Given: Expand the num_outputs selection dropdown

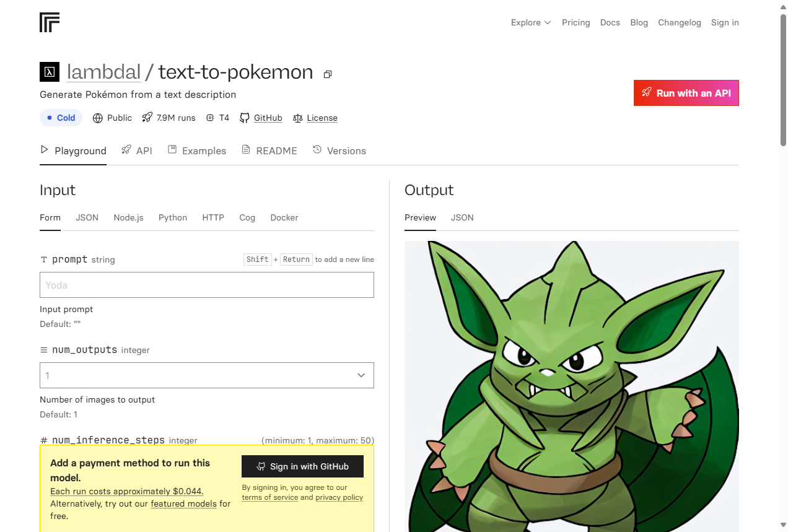Looking at the screenshot, I should [361, 375].
